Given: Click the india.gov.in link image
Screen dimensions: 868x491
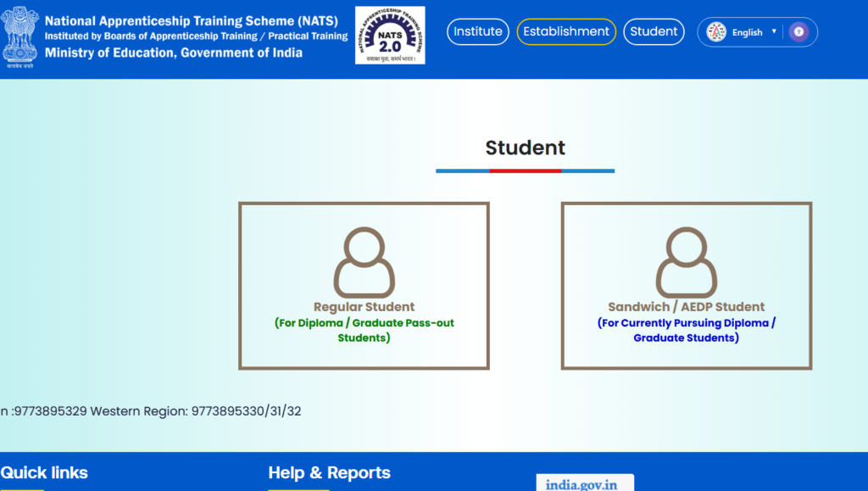Looking at the screenshot, I should pos(585,483).
